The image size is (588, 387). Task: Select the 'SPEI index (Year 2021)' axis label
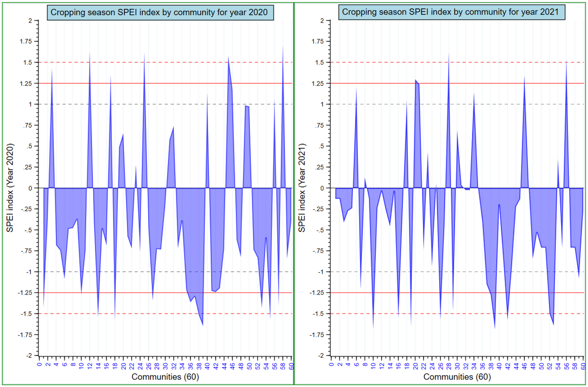click(301, 188)
